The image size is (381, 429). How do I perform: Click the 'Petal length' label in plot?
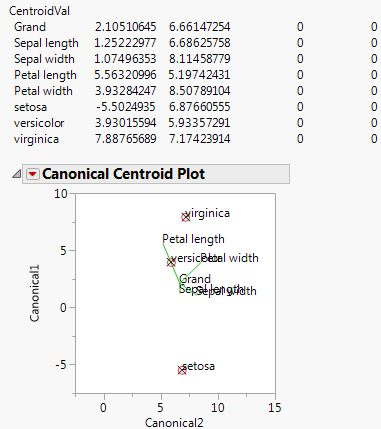(193, 239)
